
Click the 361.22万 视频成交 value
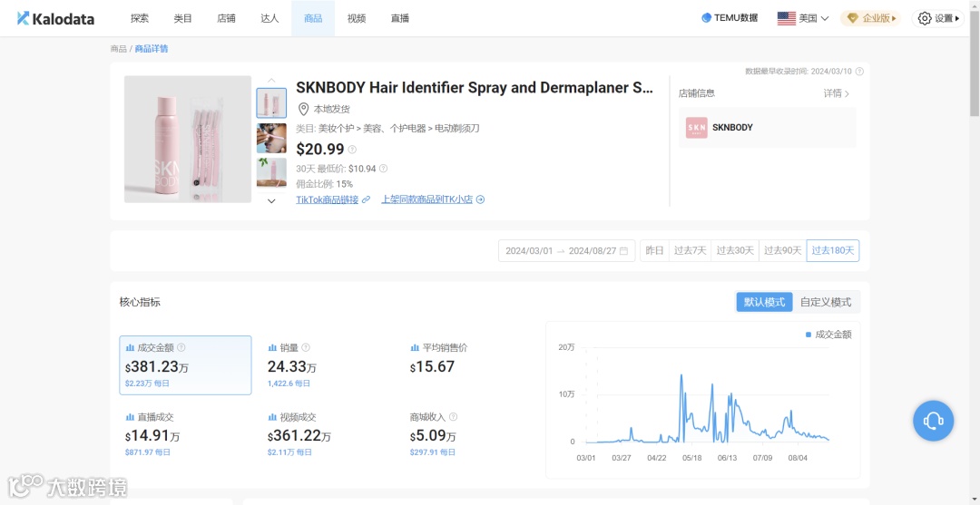[x=299, y=436]
